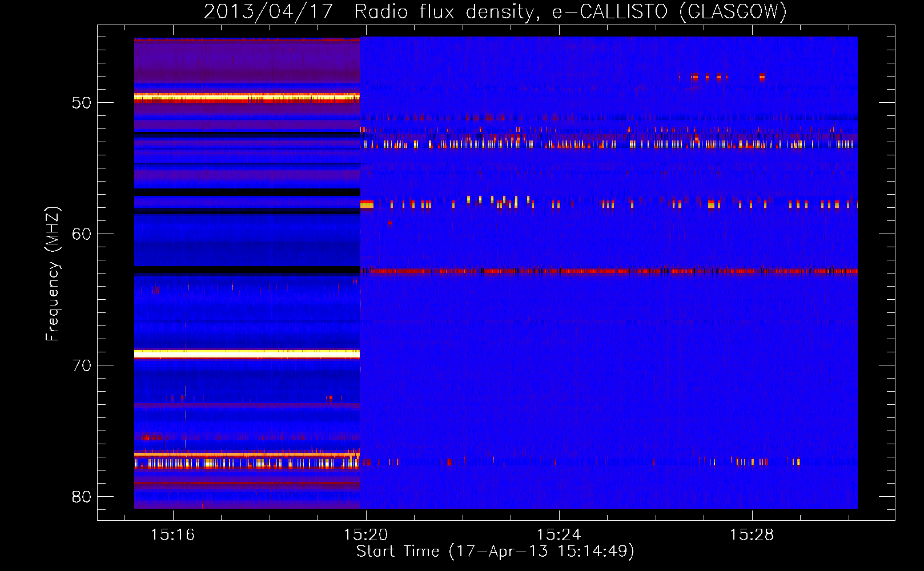
Task: Click the 60 MHz frequency tick label
Action: point(82,234)
